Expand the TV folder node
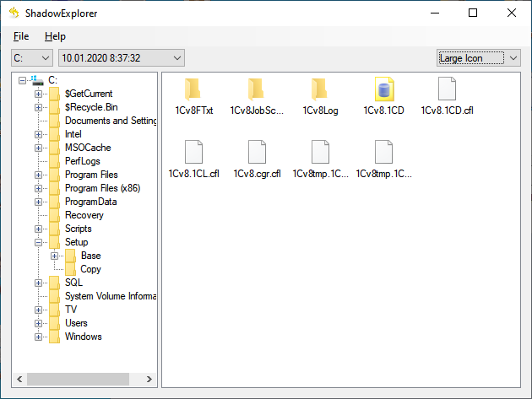This screenshot has width=532, height=399. coord(38,310)
